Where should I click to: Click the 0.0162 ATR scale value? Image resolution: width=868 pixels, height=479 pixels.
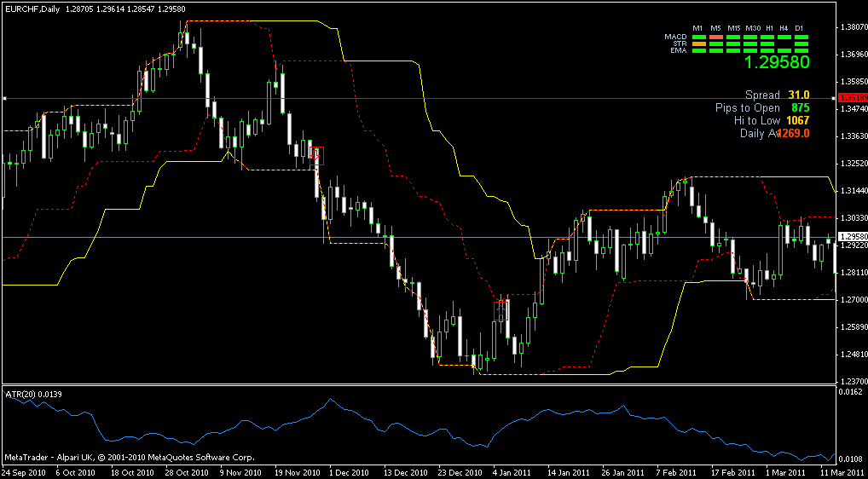pos(850,391)
